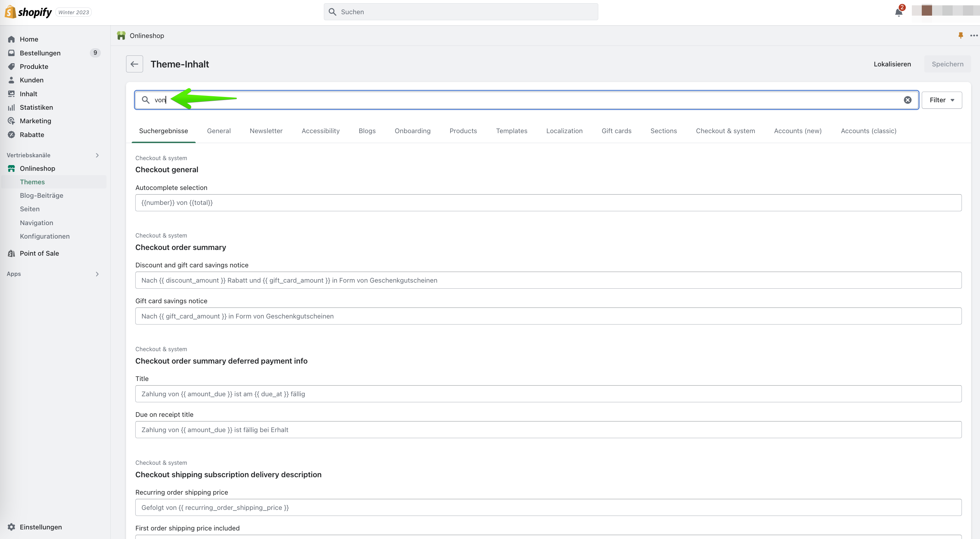
Task: Open Blog-Beiträge under Onlineshop
Action: 42,196
